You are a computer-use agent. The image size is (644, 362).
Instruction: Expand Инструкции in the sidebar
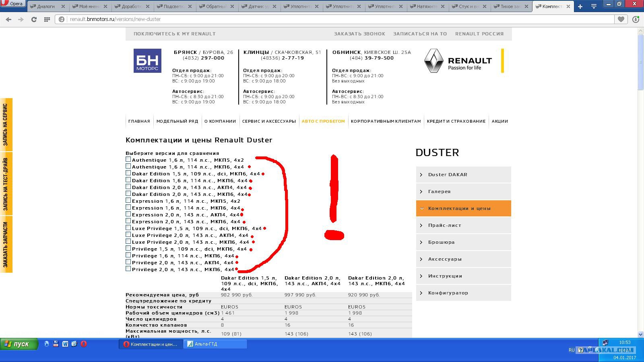tap(463, 276)
